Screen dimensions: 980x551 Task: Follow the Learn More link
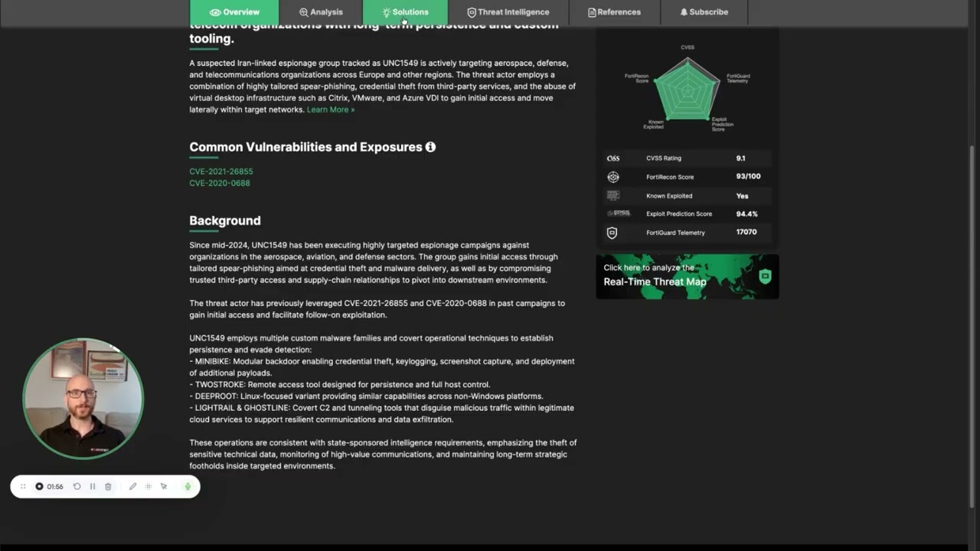coord(331,109)
